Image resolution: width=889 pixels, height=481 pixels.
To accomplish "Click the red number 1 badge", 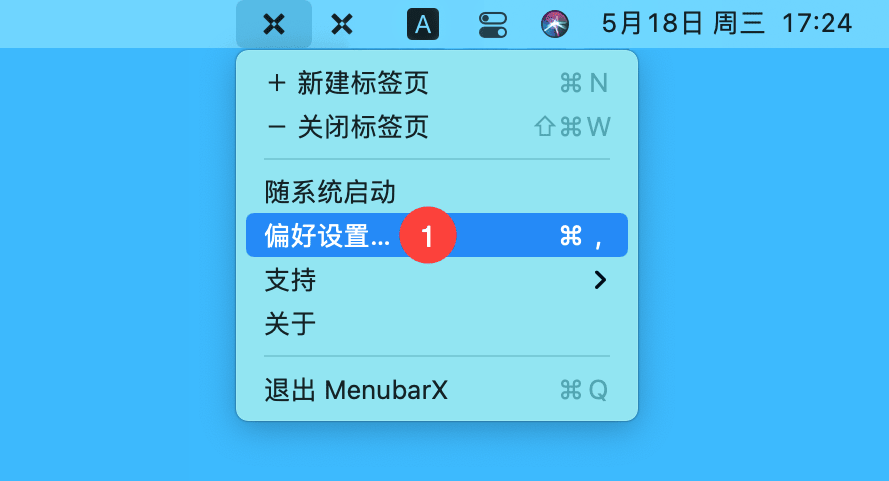I will (427, 235).
